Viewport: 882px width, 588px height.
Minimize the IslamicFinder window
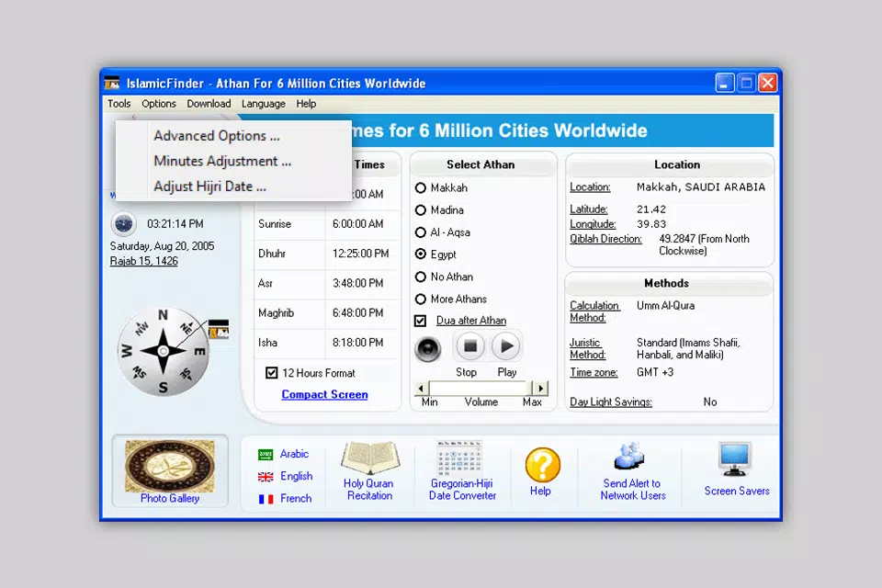point(725,84)
